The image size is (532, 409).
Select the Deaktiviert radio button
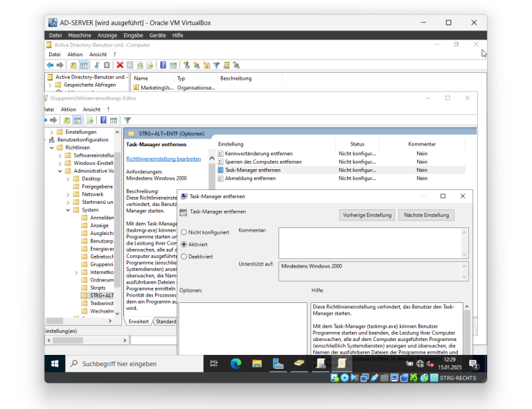coord(184,256)
